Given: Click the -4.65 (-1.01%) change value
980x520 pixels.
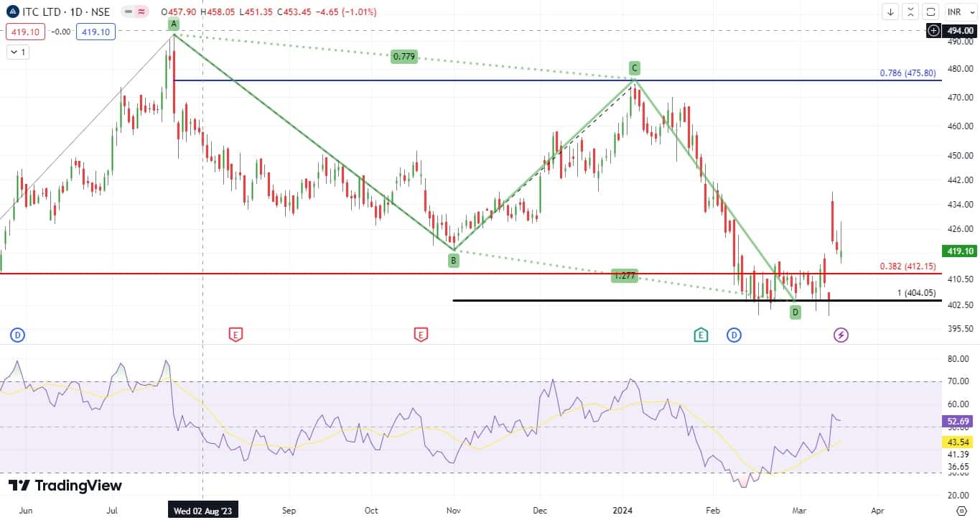Looking at the screenshot, I should pyautogui.click(x=346, y=12).
